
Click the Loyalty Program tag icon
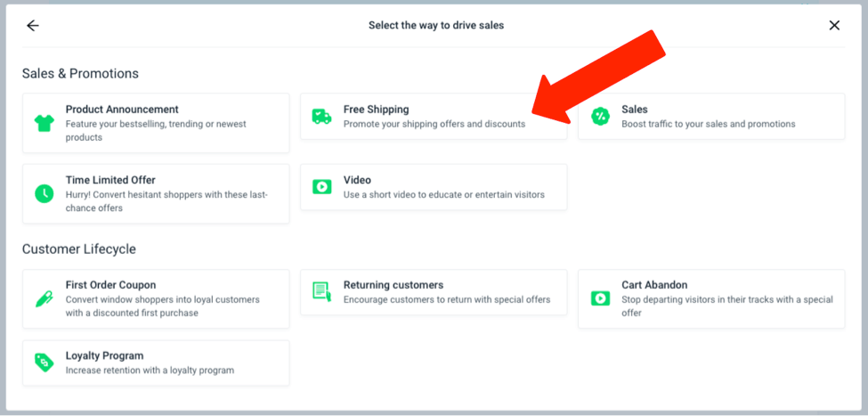click(x=44, y=362)
